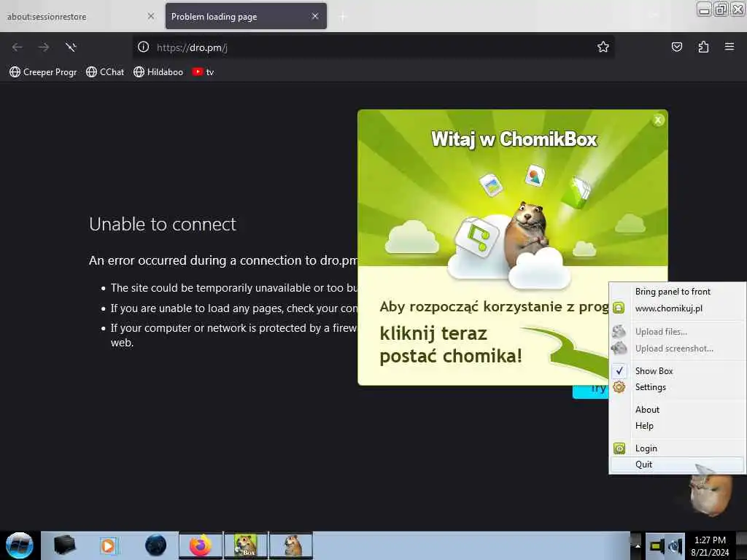
Task: Select Upload screenshot... menu entry
Action: [677, 348]
